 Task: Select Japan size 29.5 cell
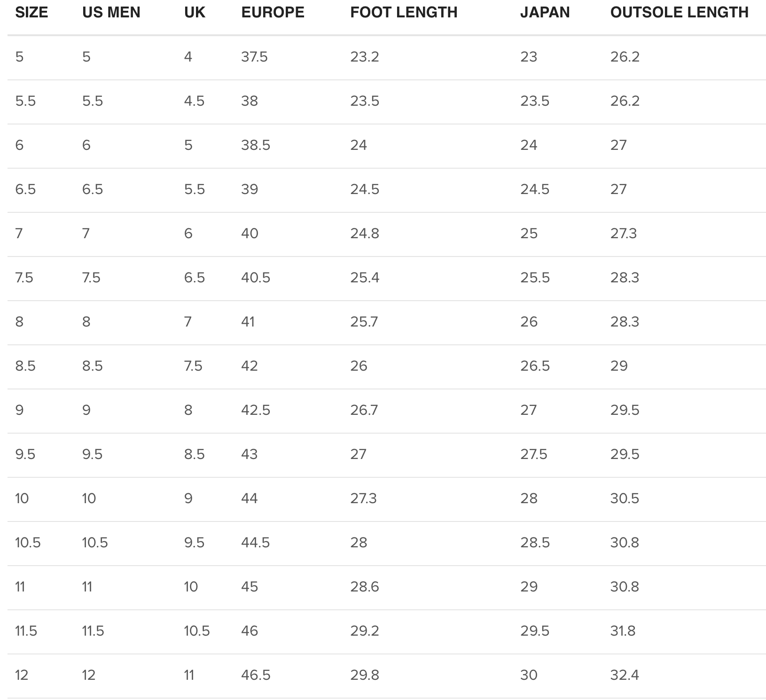point(535,631)
